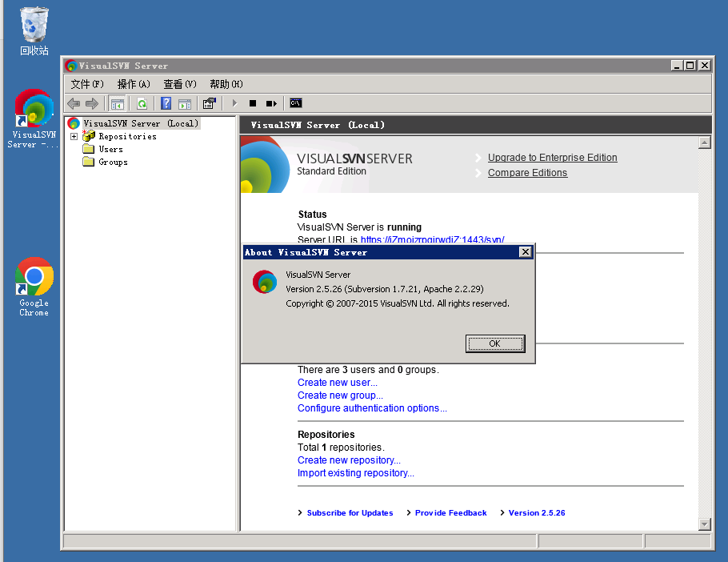Open the 文件(F) menu
The image size is (728, 562).
(87, 84)
